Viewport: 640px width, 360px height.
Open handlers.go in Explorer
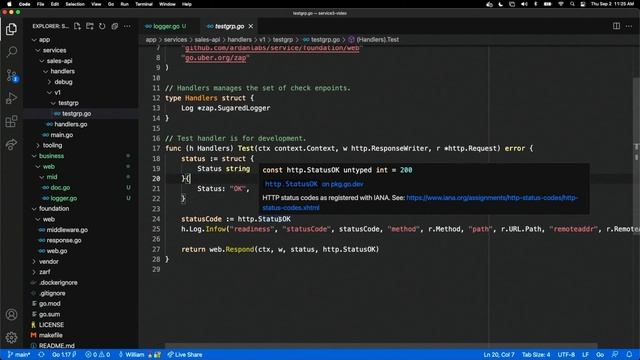pyautogui.click(x=71, y=124)
